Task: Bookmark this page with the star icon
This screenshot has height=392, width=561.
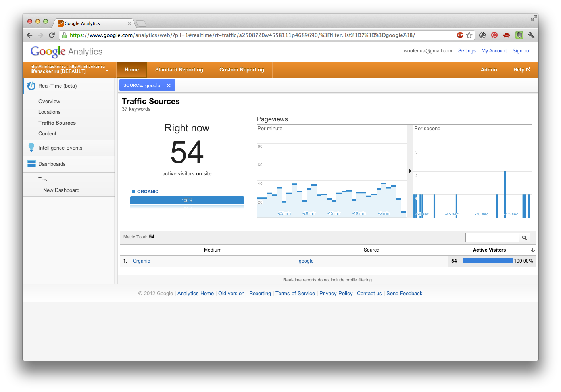Action: (469, 35)
